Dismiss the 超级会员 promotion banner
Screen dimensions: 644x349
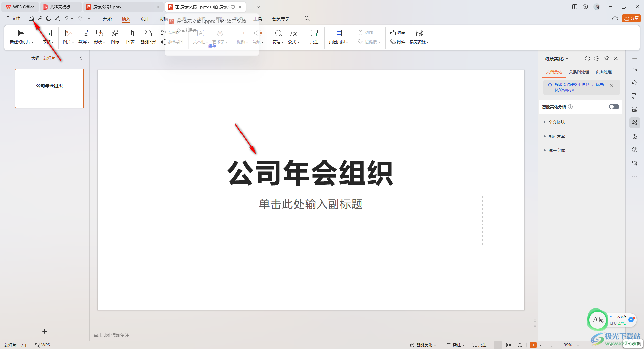tap(612, 86)
